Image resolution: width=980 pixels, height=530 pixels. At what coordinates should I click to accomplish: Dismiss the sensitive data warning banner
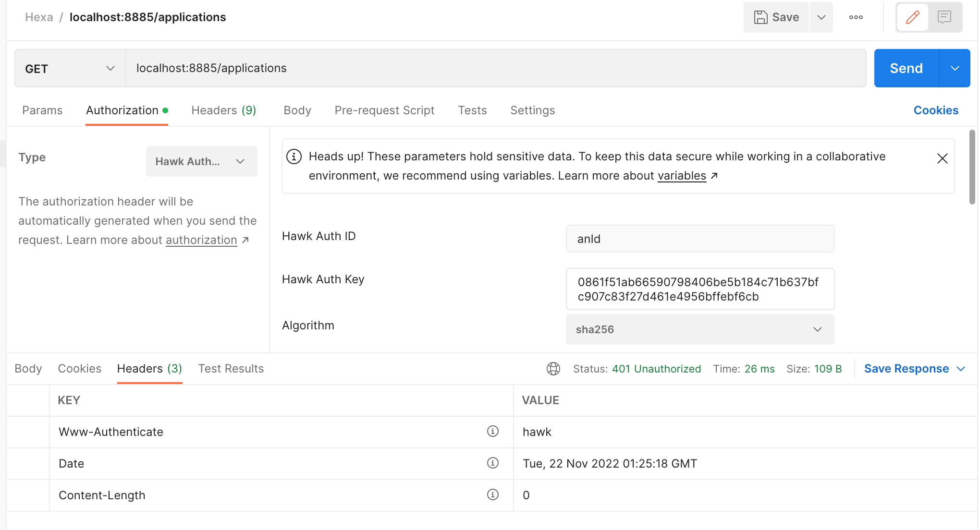click(942, 158)
